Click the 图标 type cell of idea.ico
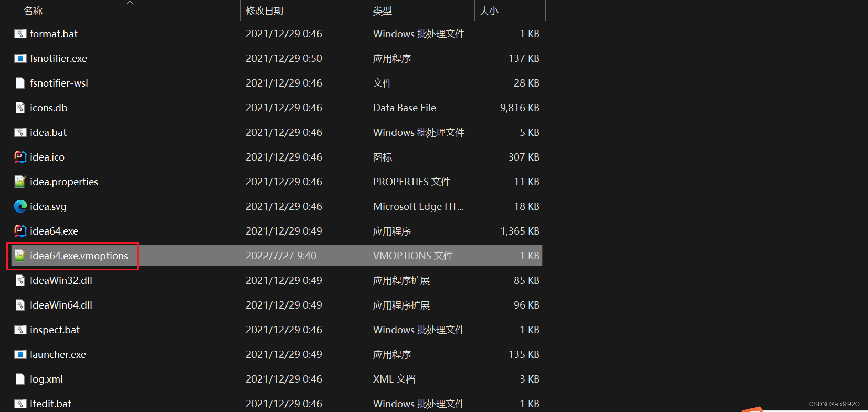The width and height of the screenshot is (868, 412). tap(383, 157)
